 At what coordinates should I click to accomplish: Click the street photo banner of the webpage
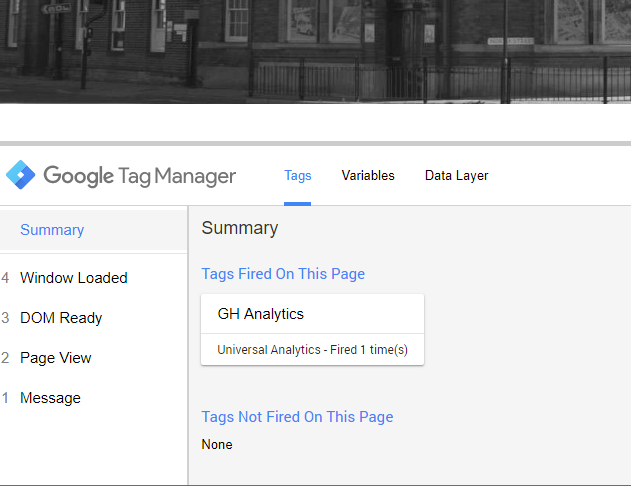click(316, 51)
